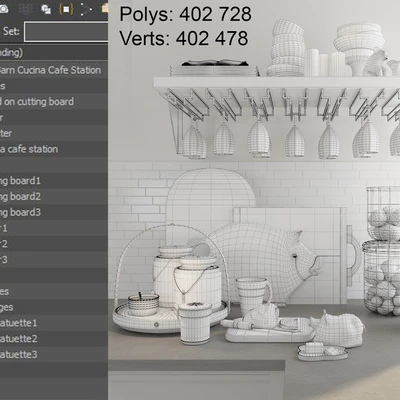The width and height of the screenshot is (400, 400).
Task: Click the dimmed grid icon in toolbar
Action: click(25, 9)
